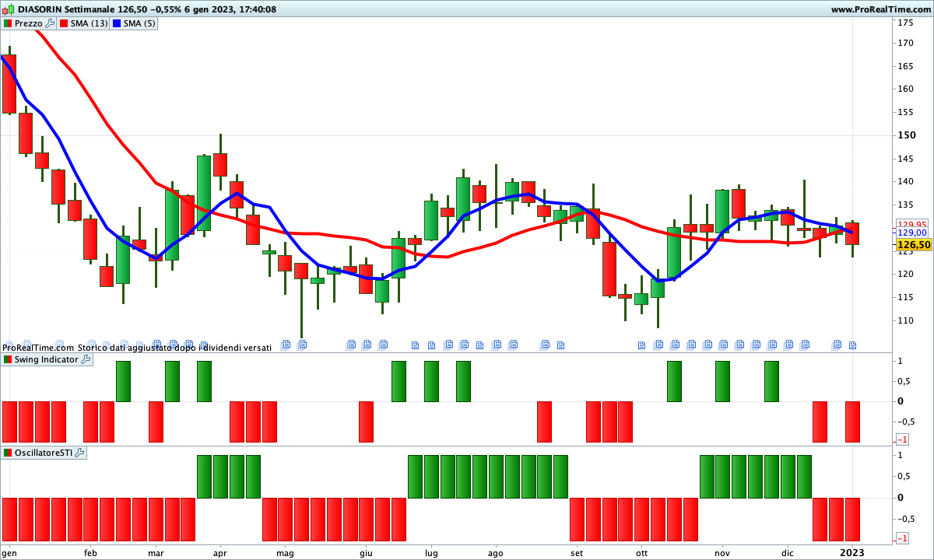Viewport: 934px width, 560px height.
Task: Open the www.ProRealTime.com link
Action: 881,9
